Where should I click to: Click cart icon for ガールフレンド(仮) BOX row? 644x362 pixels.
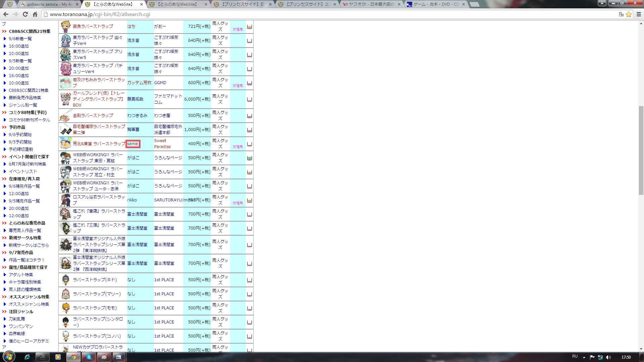(249, 100)
